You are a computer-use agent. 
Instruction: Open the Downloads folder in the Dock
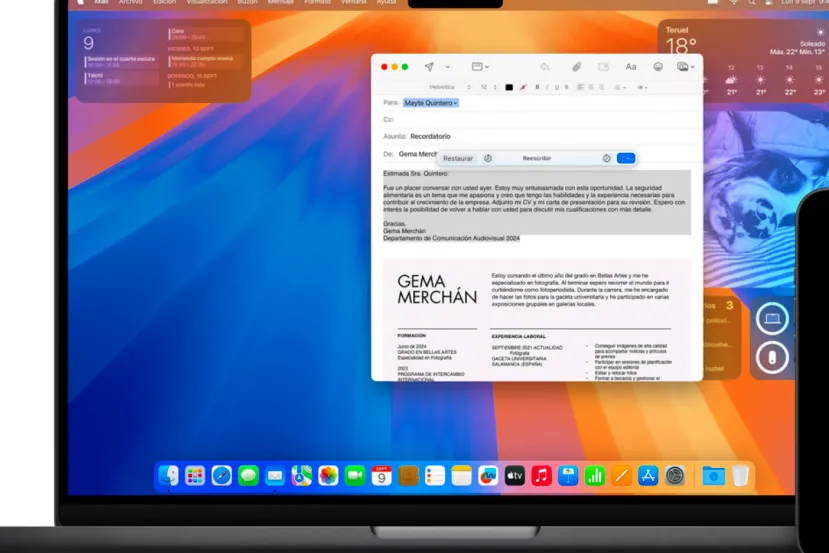click(713, 476)
